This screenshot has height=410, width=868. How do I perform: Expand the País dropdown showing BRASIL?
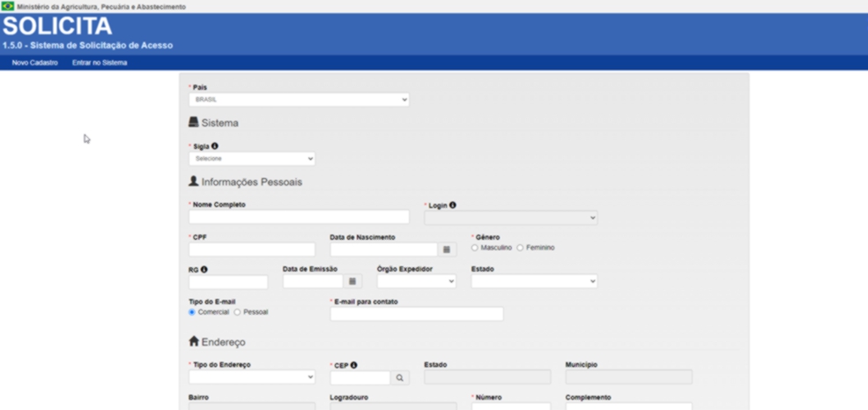pos(299,100)
